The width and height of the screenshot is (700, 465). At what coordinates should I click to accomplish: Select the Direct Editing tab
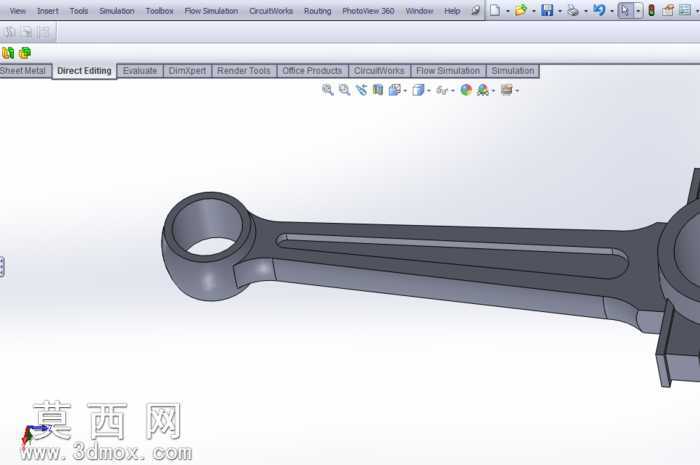click(84, 71)
